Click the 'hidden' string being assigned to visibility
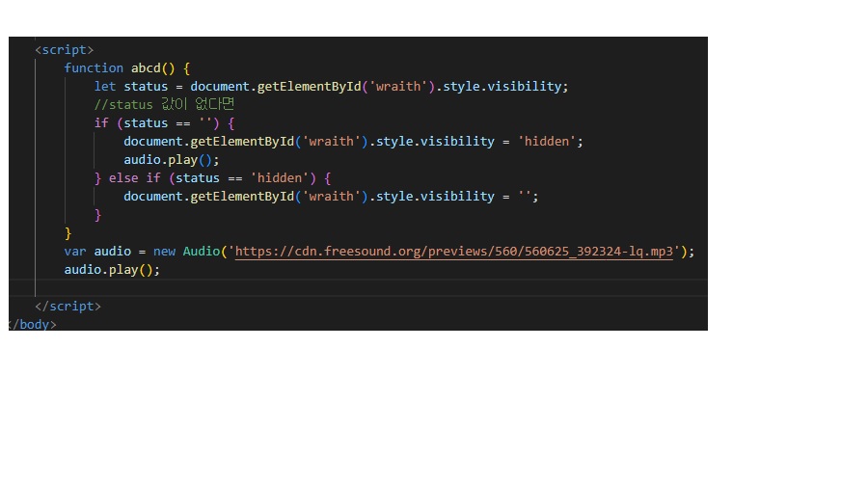Viewport: 868px width, 482px height. click(547, 141)
